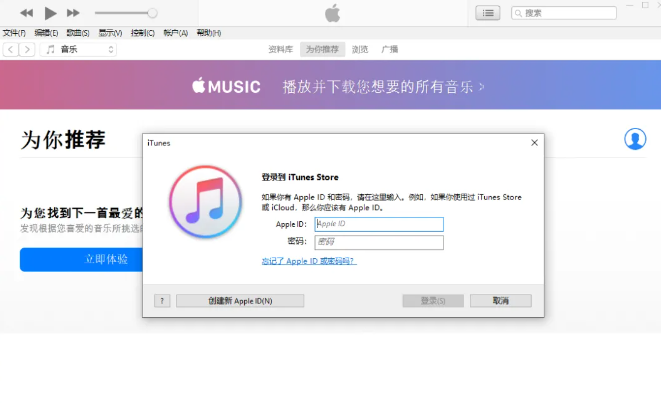Viewport: 661px width, 403px height.
Task: Click the 立即体验 blue button
Action: (81, 259)
